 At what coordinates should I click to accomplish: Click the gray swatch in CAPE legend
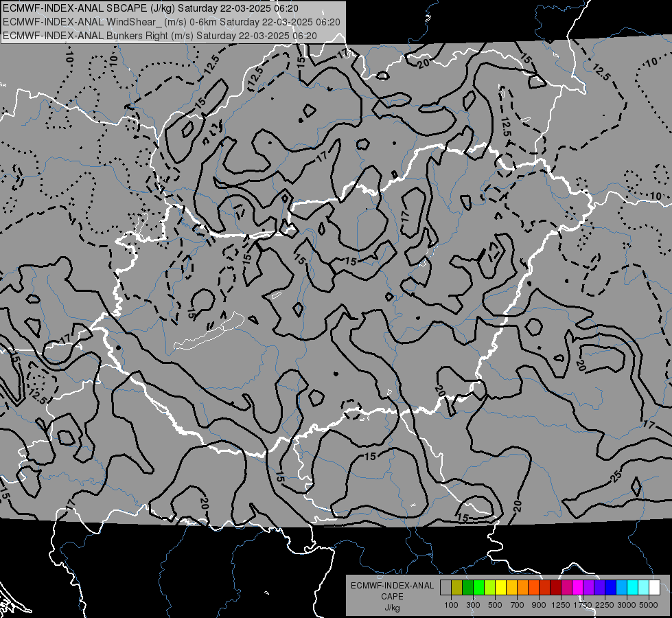pos(445,588)
